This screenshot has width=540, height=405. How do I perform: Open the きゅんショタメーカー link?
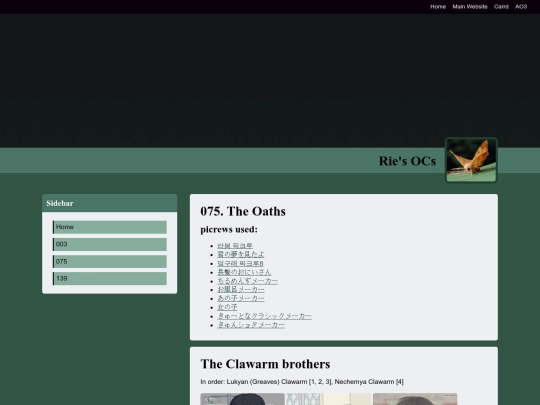[251, 325]
